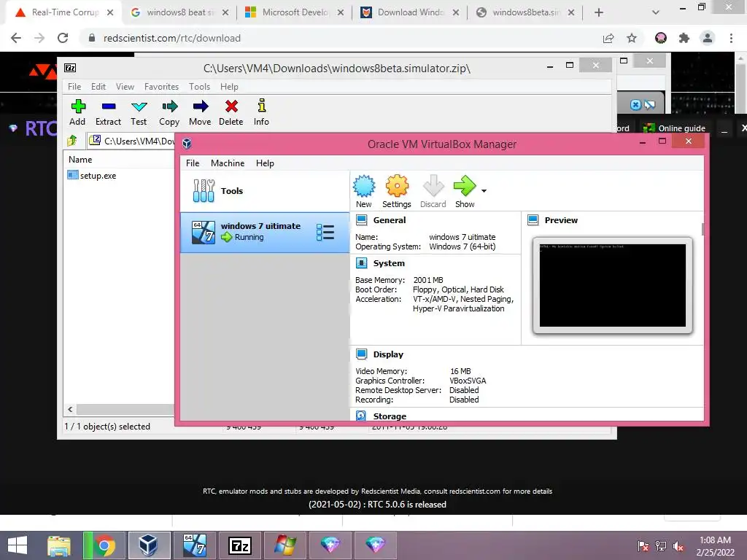
Task: Select the Tools entry in VirtualBox
Action: tap(265, 191)
